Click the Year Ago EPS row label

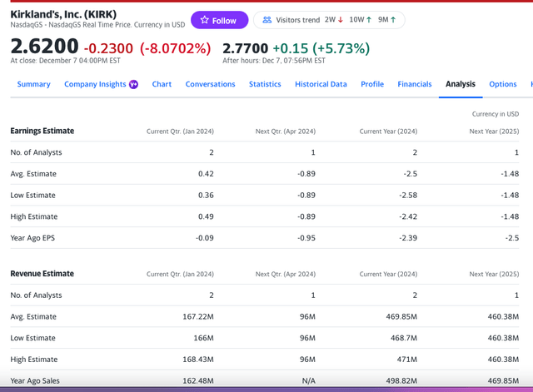[x=32, y=238]
